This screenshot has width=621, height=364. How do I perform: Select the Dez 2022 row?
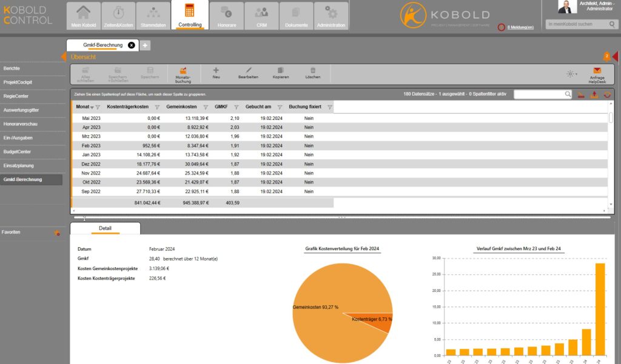click(x=340, y=164)
